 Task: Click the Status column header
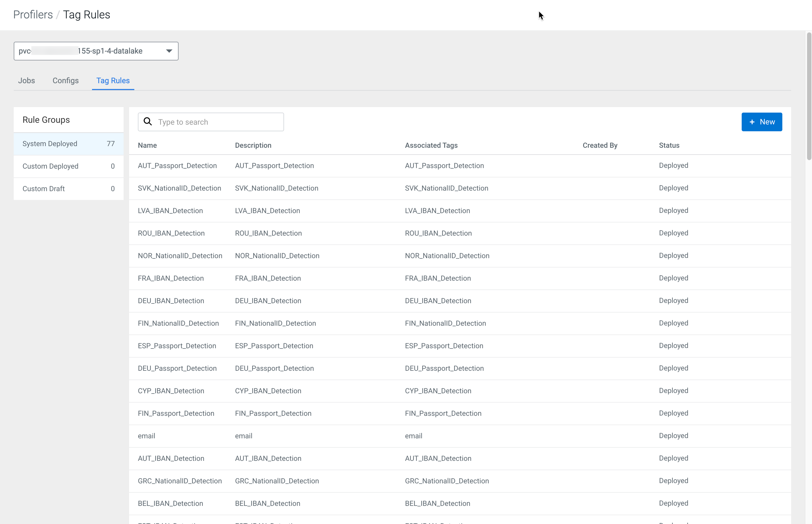[x=669, y=145]
